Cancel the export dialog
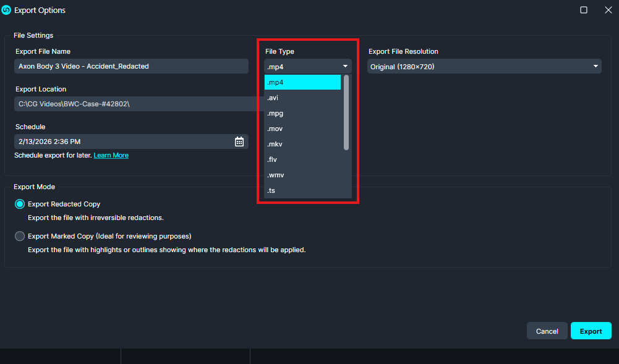619x364 pixels. [x=547, y=331]
